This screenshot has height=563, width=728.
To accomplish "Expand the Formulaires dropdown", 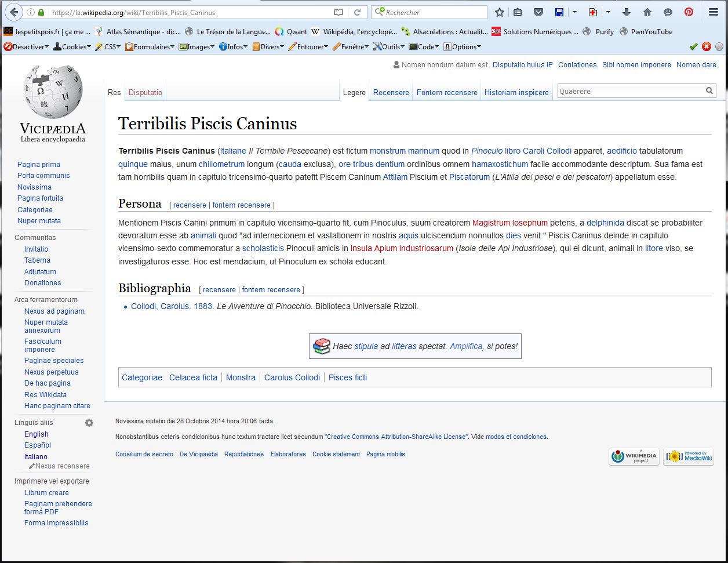I will 150,47.
